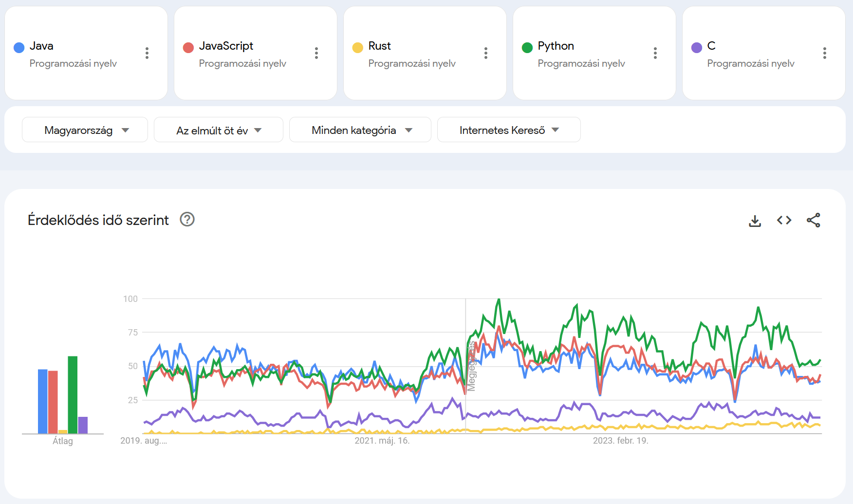Click the 25 value on the y-axis

(x=133, y=400)
